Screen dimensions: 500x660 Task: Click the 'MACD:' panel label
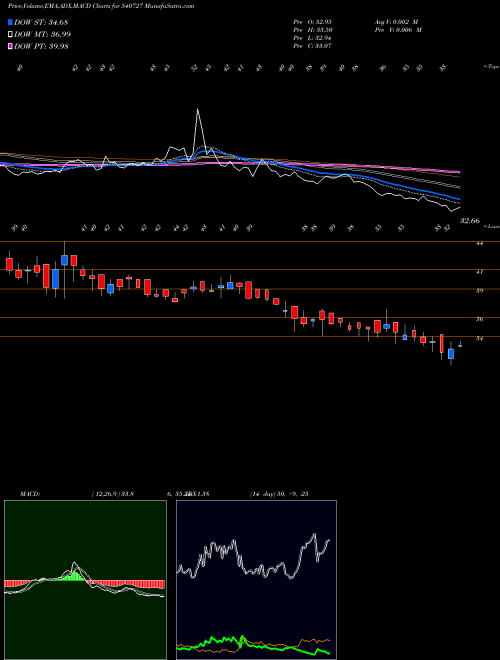coord(29,494)
